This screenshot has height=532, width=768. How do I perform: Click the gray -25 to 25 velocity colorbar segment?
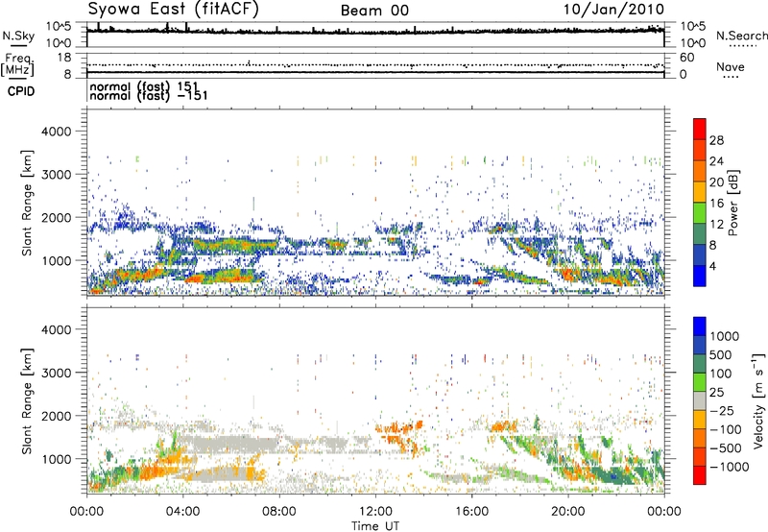click(x=700, y=401)
